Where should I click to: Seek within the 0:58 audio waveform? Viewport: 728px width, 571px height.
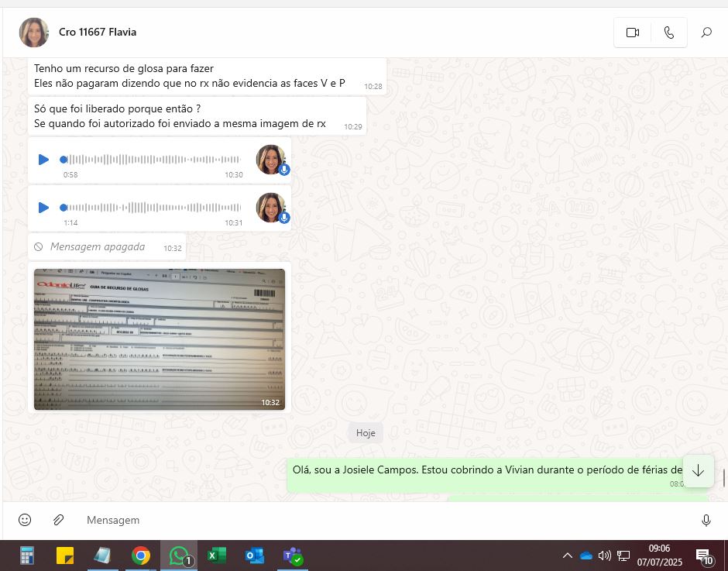click(x=155, y=160)
